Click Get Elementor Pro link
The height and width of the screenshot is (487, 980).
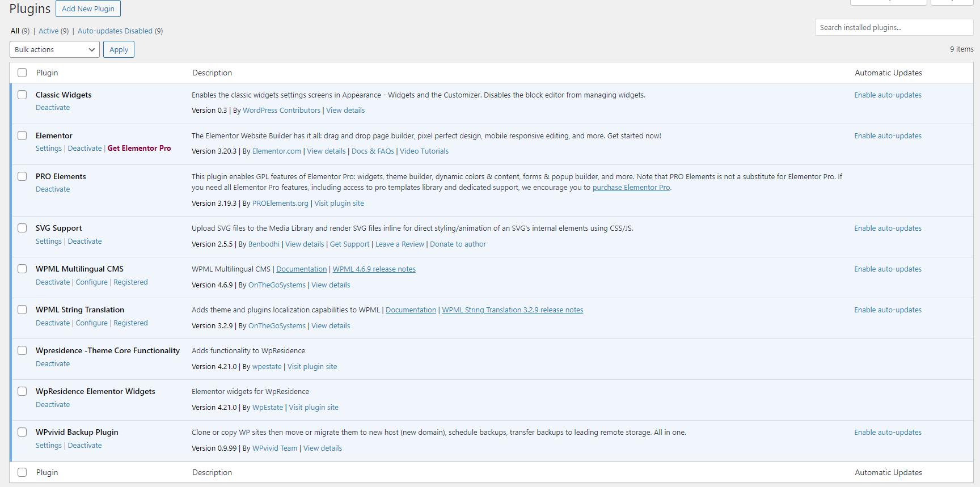pos(139,149)
